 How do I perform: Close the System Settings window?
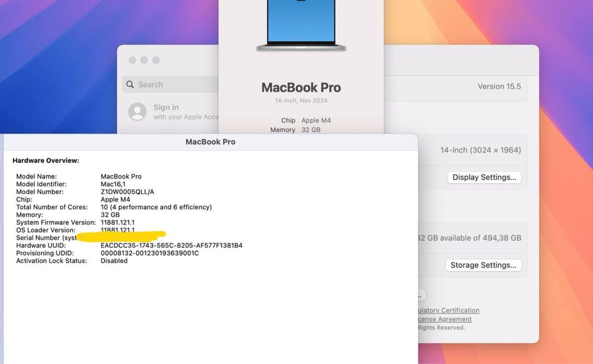(132, 60)
